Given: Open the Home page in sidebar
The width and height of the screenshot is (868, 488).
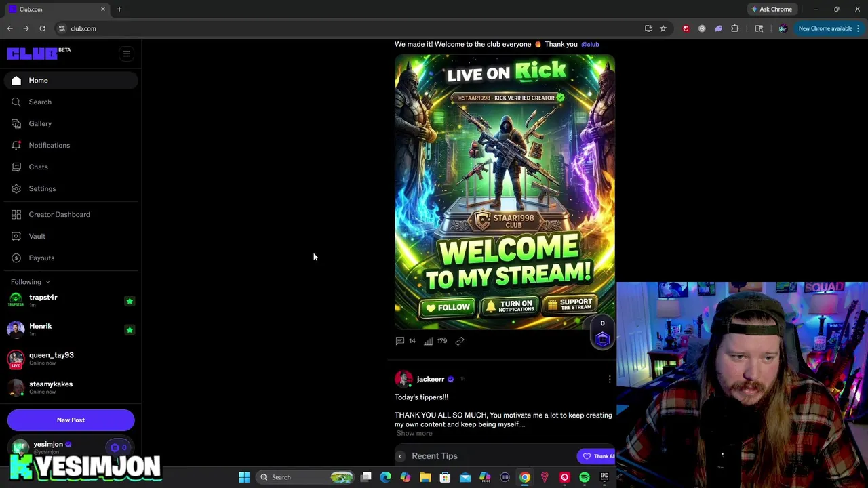Looking at the screenshot, I should point(71,80).
